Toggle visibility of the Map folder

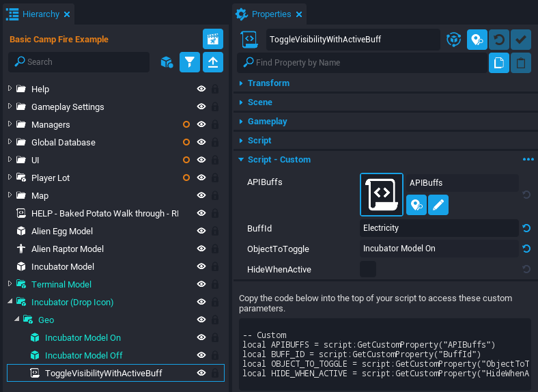[201, 195]
